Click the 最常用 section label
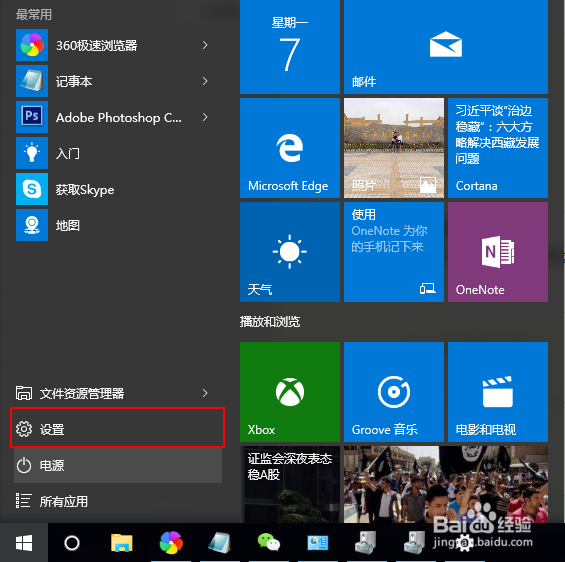This screenshot has width=565, height=562. click(34, 14)
